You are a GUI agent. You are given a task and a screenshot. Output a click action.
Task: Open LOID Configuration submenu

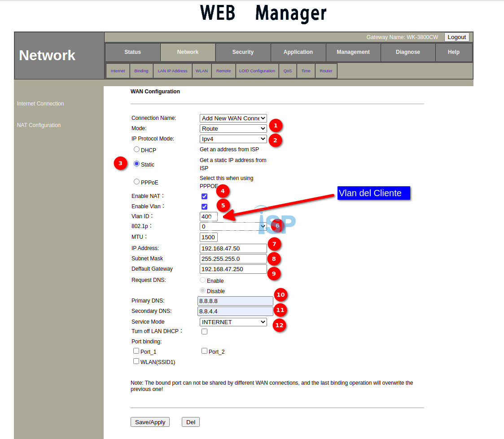[257, 71]
